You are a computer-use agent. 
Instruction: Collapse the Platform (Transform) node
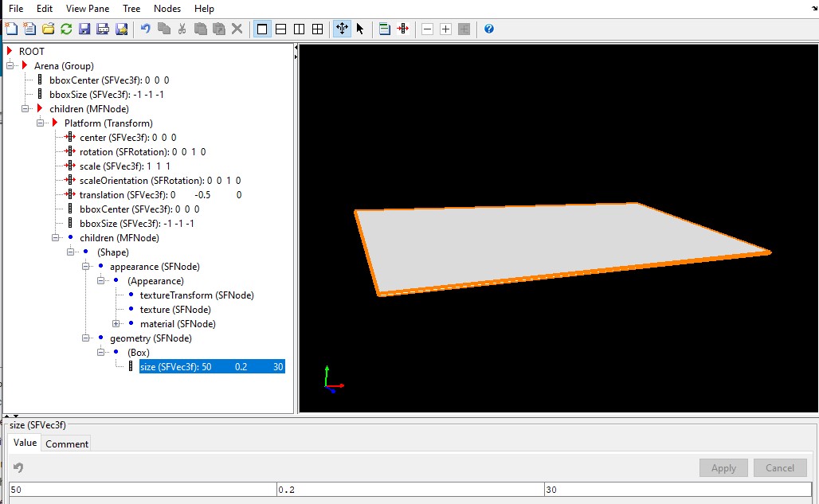41,123
